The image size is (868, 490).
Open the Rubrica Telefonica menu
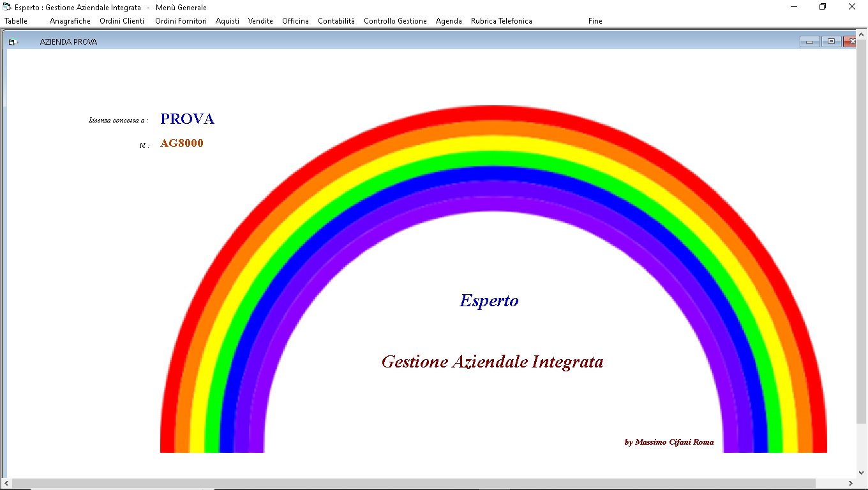501,21
